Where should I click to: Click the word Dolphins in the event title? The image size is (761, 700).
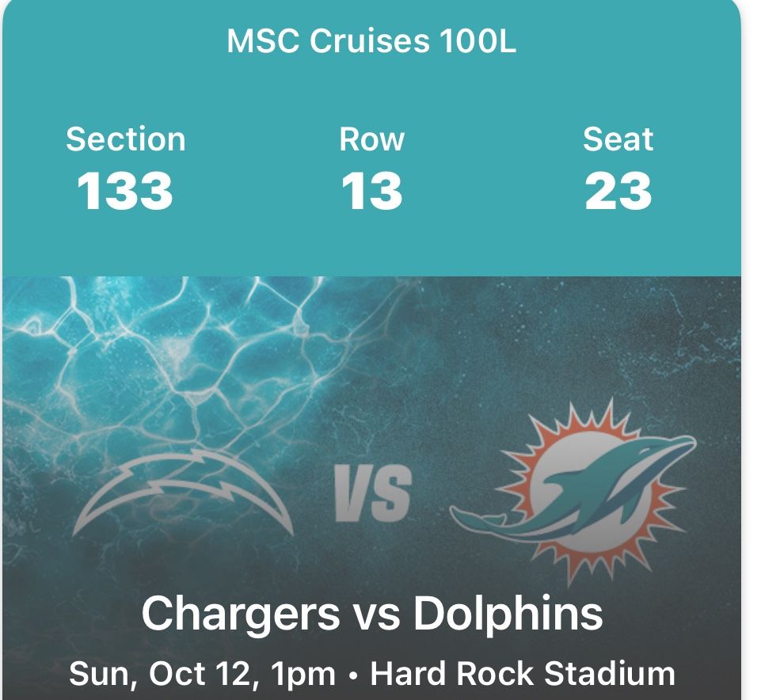508,614
